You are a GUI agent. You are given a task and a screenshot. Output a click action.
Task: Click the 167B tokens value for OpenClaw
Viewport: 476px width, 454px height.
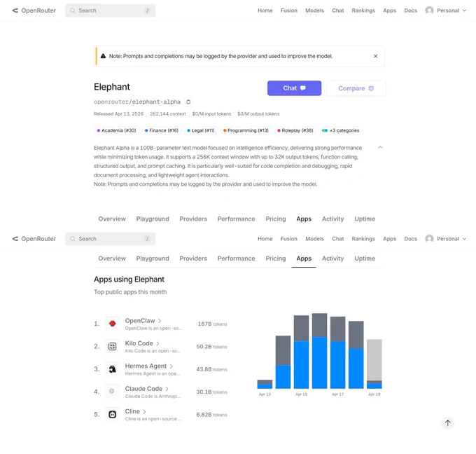coord(212,324)
